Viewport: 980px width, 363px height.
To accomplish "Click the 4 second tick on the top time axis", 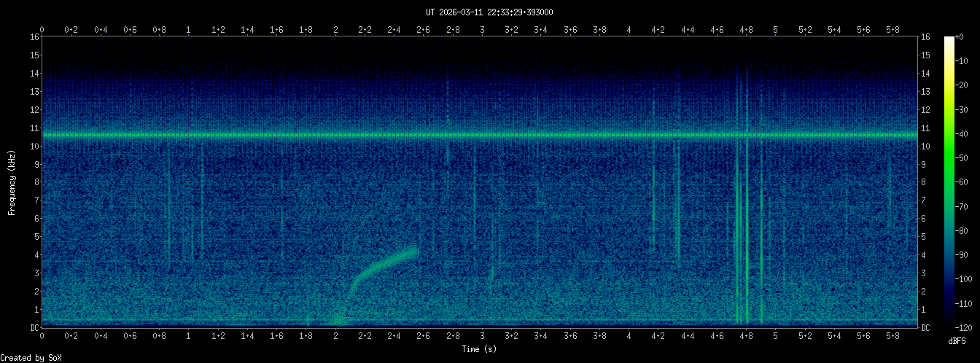I will (x=629, y=30).
